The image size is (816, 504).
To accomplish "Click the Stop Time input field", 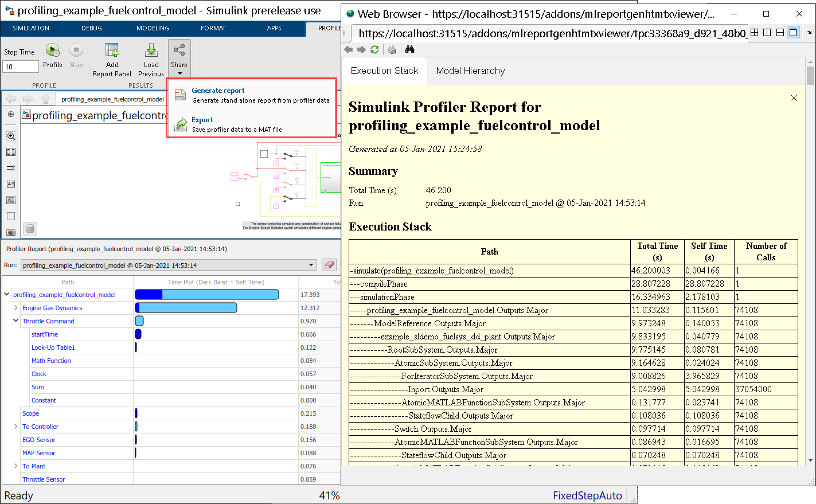I will tap(21, 67).
